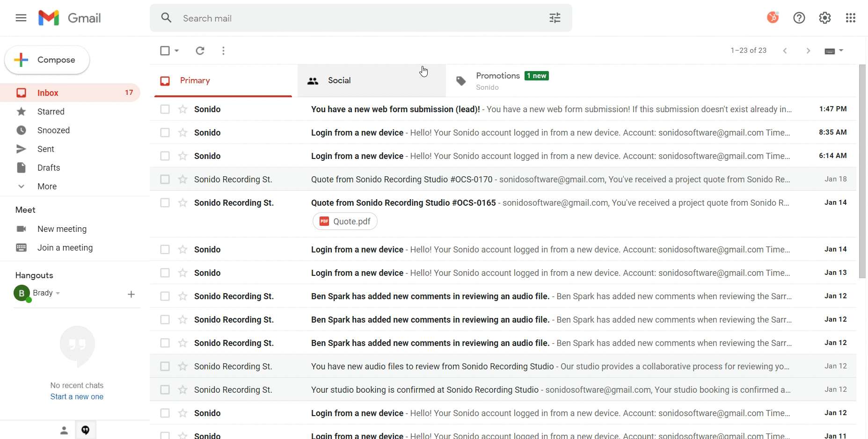Click Join a meeting
The width and height of the screenshot is (868, 439).
click(65, 247)
